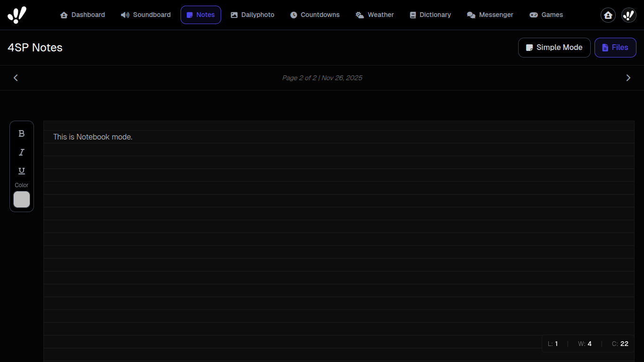Open the Files panel
This screenshot has height=362, width=644.
[615, 47]
